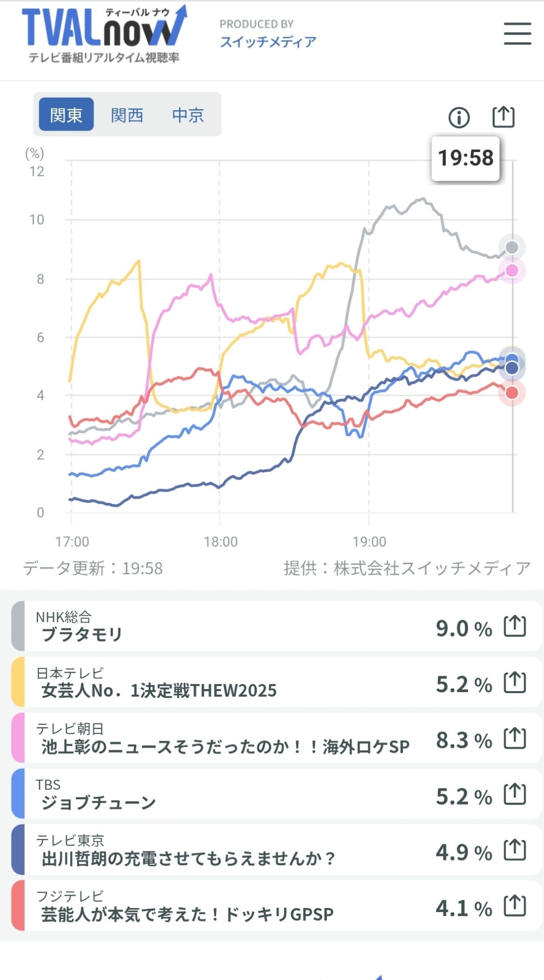
Task: Share the 日本テレビ program rating
Action: (514, 682)
